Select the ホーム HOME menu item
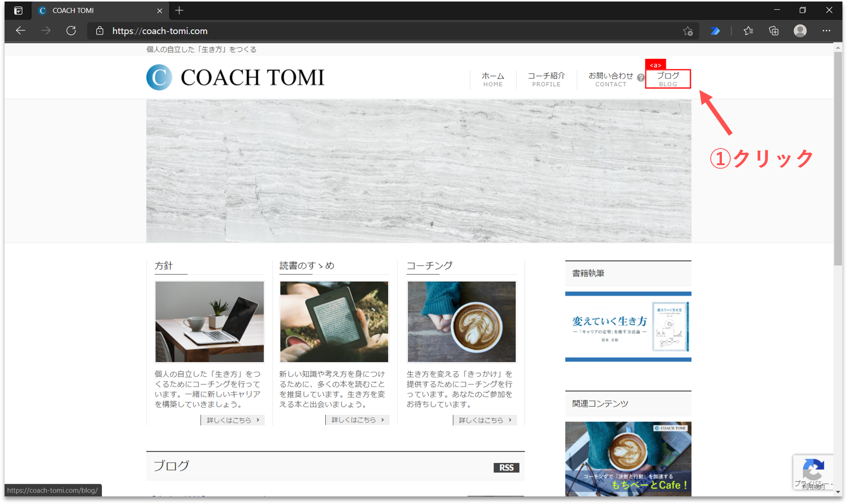The image size is (847, 504). [x=492, y=79]
